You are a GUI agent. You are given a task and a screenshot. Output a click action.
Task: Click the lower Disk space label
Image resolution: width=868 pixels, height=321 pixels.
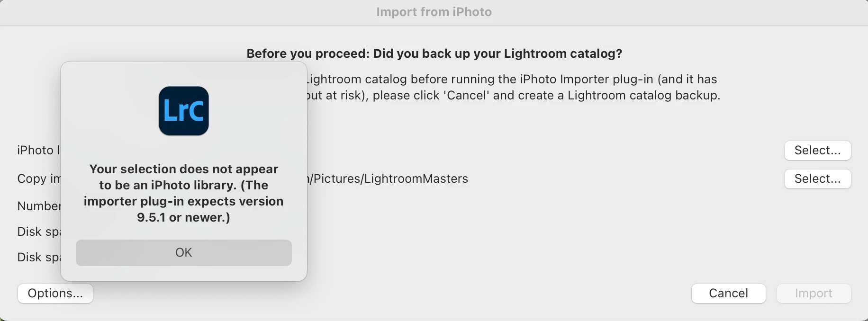(39, 257)
